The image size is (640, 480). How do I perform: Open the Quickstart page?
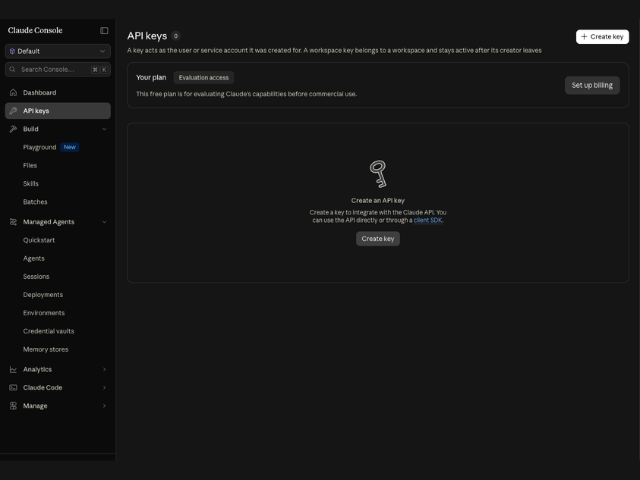(x=39, y=240)
